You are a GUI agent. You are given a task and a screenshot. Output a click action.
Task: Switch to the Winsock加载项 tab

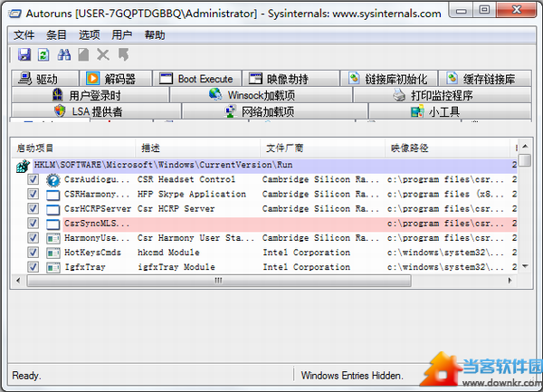pos(262,95)
